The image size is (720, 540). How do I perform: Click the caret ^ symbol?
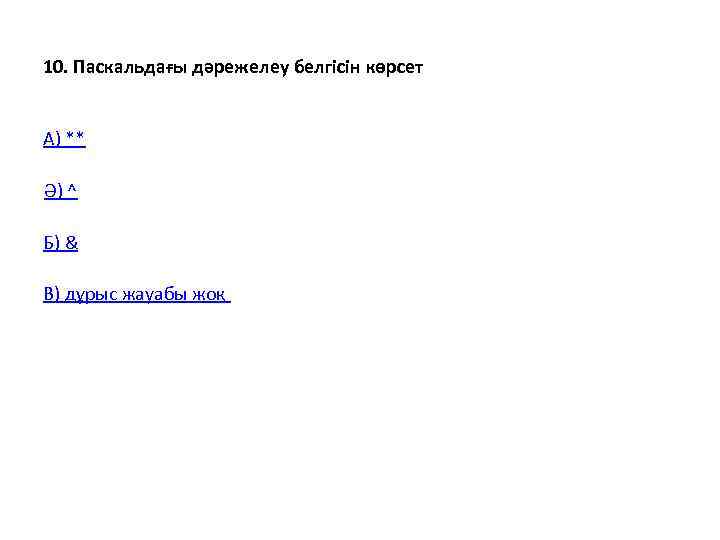pos(72,188)
